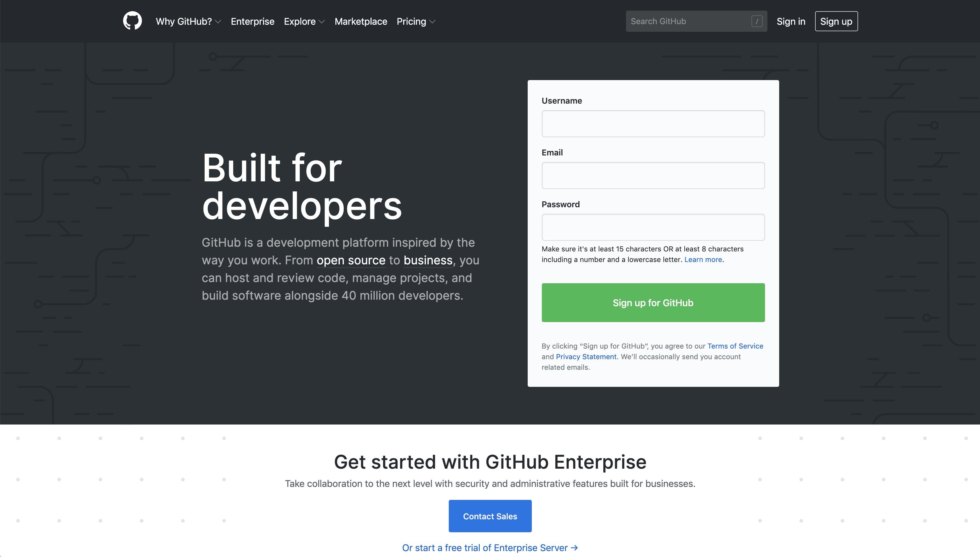Click the Learn more password link
This screenshot has width=980, height=557.
tap(703, 259)
